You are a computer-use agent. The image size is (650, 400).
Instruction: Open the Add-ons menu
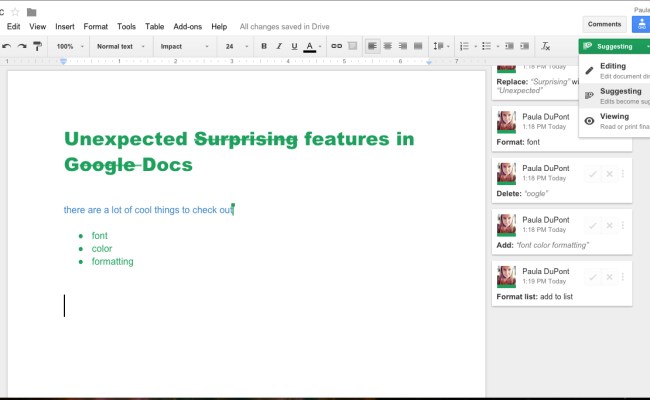pyautogui.click(x=187, y=27)
